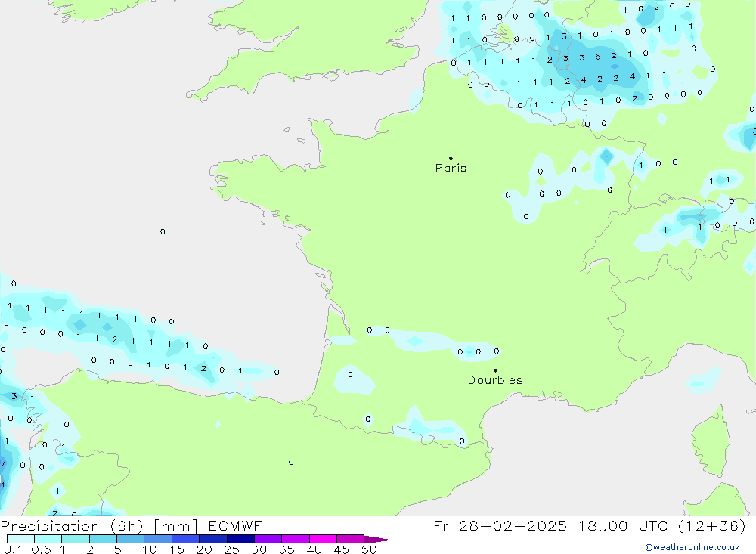
Task: Click the purple over-50 legend arrow tip
Action: click(x=378, y=540)
